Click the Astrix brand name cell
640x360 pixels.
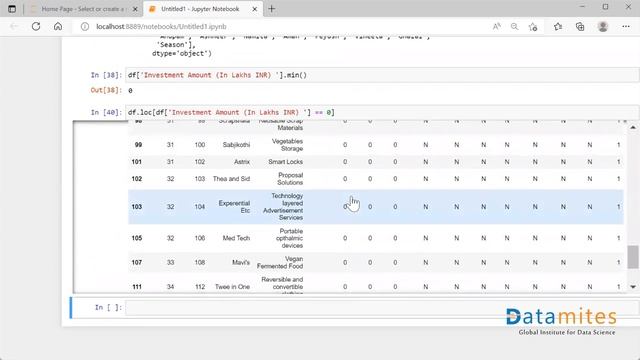242,162
